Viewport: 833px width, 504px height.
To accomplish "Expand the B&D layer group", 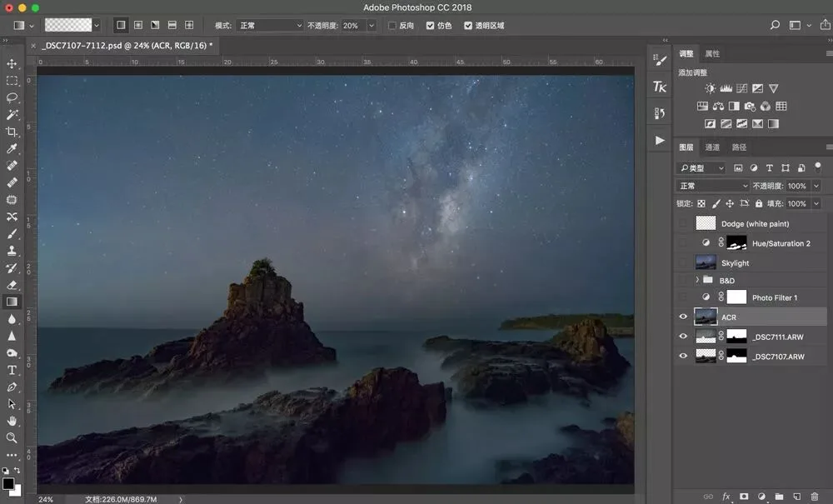I will pos(697,280).
